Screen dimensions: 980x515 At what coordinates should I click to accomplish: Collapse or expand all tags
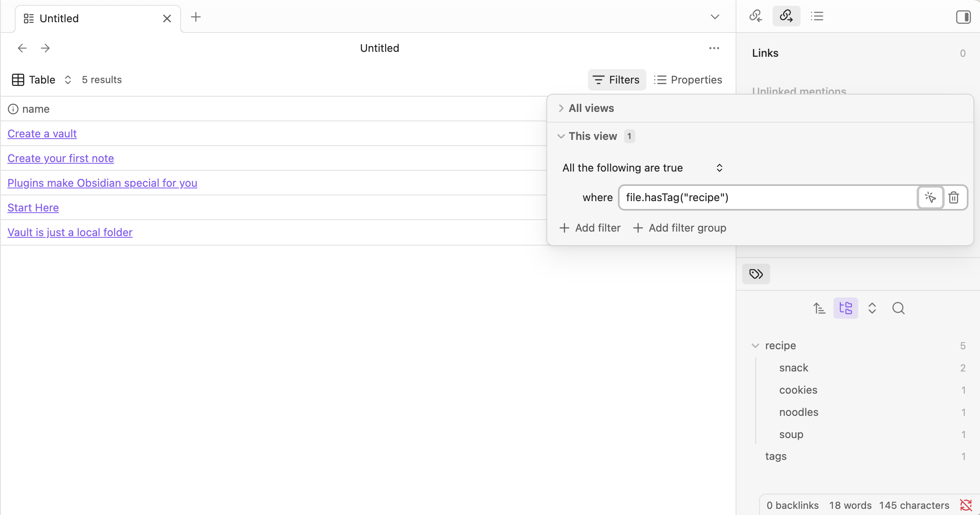coord(872,308)
